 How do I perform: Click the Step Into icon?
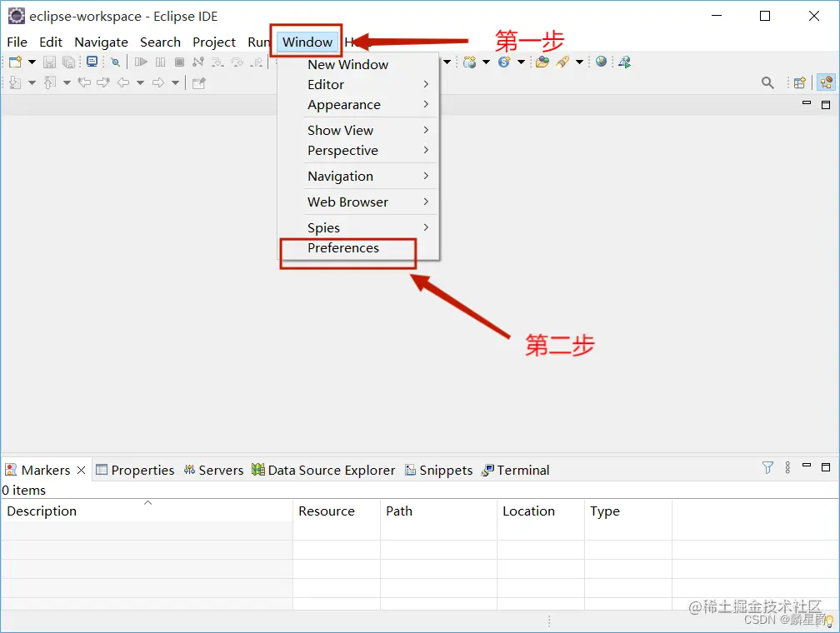click(217, 62)
